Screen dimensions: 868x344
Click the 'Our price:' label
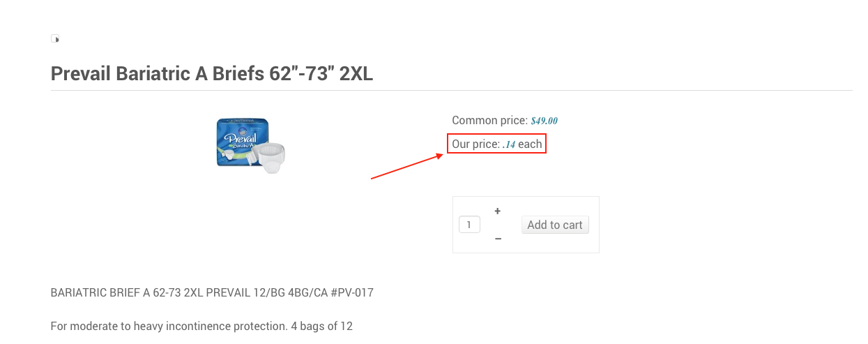[x=475, y=144]
